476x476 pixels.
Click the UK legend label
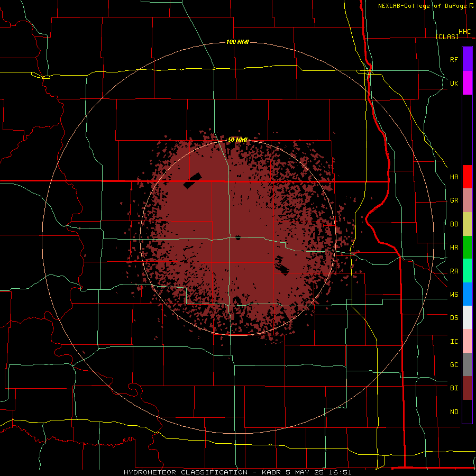454,83
